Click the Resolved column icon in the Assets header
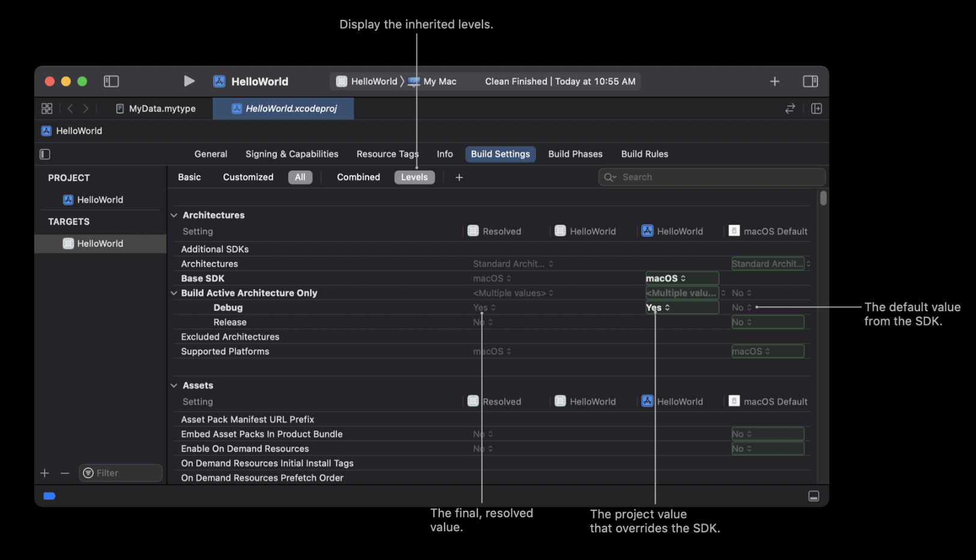Viewport: 976px width, 560px height. (x=473, y=401)
